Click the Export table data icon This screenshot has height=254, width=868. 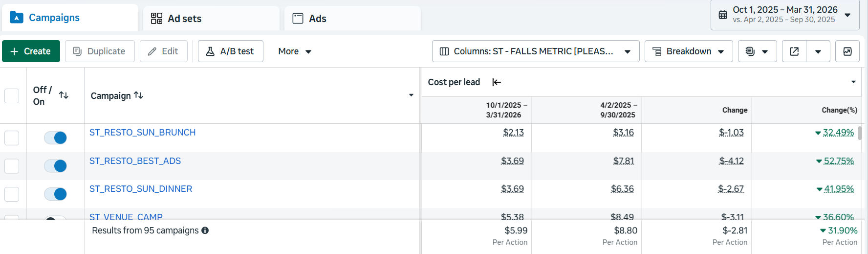[794, 51]
